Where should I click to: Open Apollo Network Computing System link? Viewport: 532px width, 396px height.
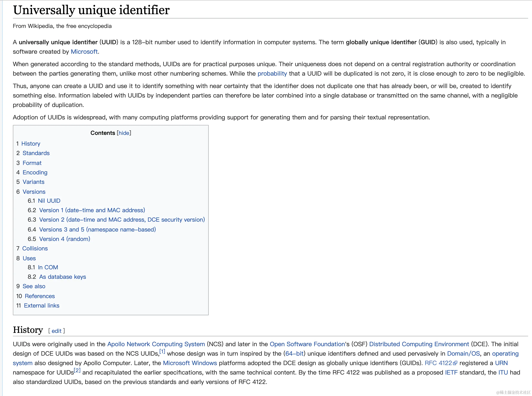(x=156, y=344)
